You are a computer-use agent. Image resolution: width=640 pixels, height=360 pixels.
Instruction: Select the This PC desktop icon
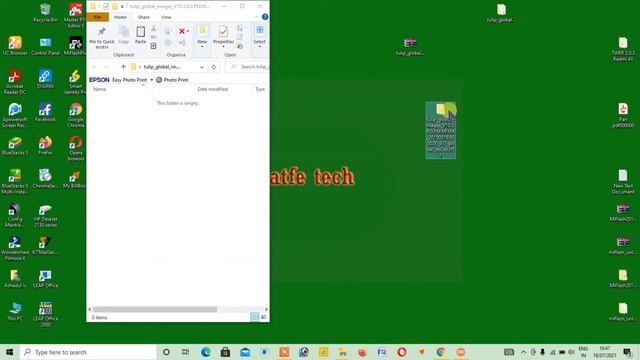pyautogui.click(x=15, y=312)
